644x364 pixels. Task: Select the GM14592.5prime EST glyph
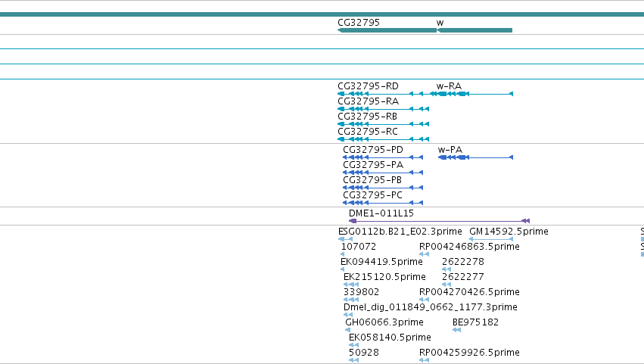(x=491, y=240)
